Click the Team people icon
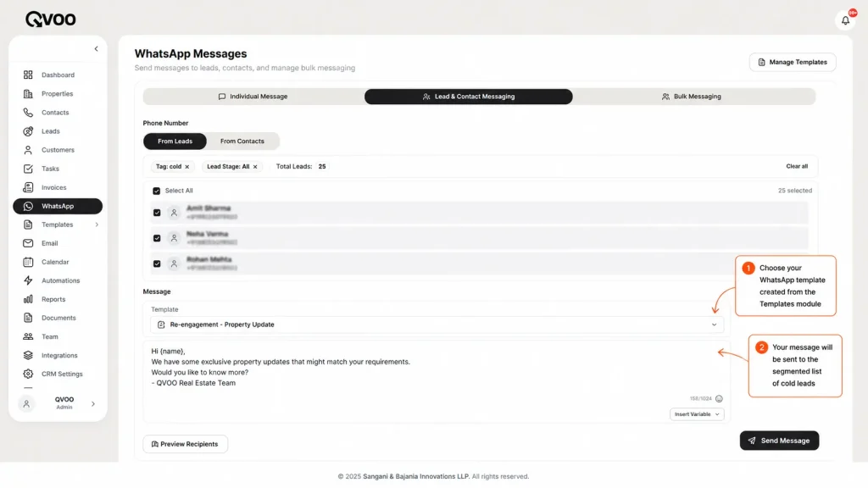The width and height of the screenshot is (868, 488). [28, 336]
